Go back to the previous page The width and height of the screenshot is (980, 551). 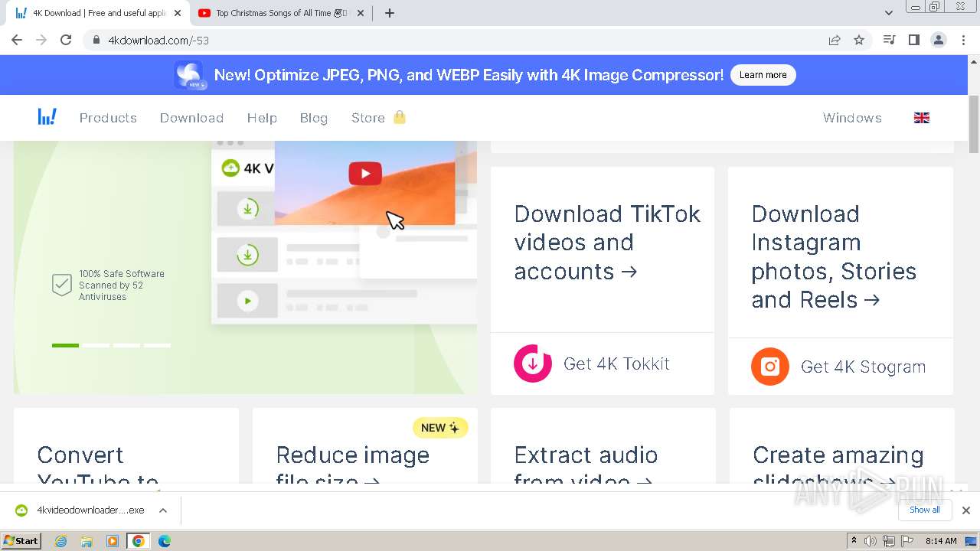[x=17, y=40]
